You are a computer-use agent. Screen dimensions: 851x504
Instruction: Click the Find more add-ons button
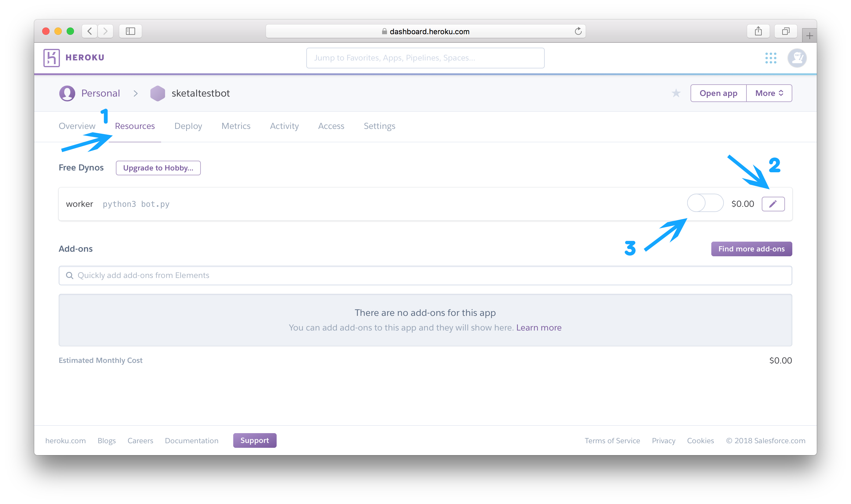pyautogui.click(x=751, y=248)
